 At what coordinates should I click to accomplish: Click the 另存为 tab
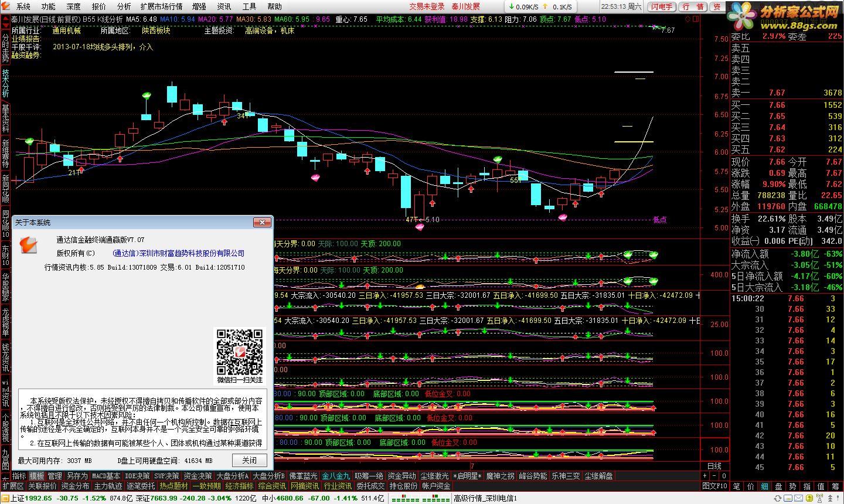(x=77, y=476)
